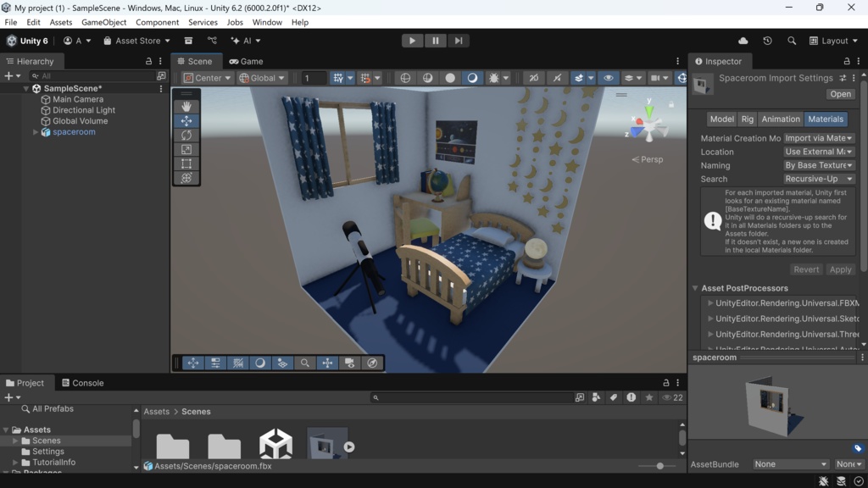Select the Rect tool
This screenshot has height=488, width=868.
(186, 164)
